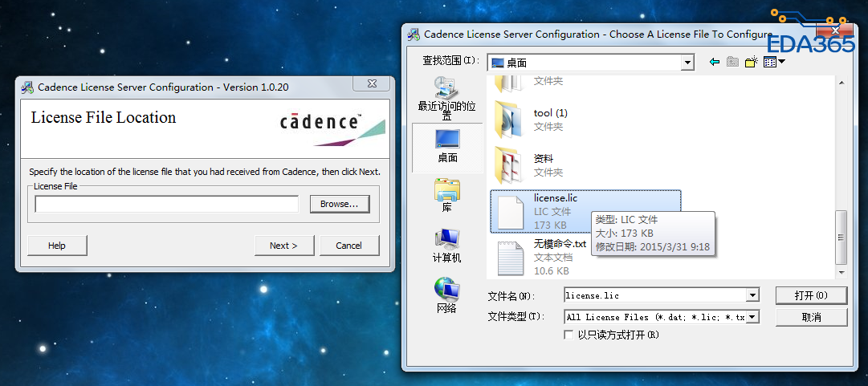Click the 文件名 text field containing license.lic
The image size is (868, 386).
point(655,295)
